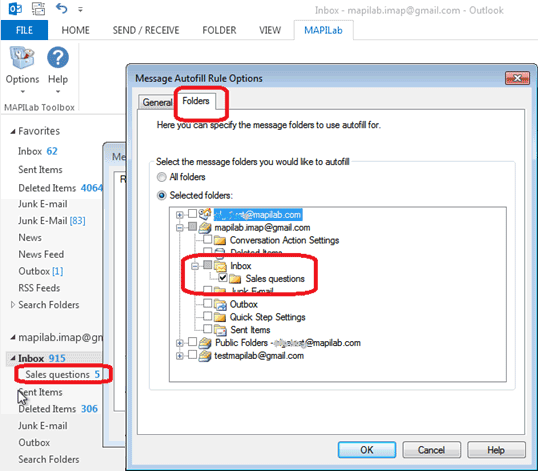Viewport: 538px width, 471px height.
Task: Select the Selected folders radio button
Action: [161, 196]
